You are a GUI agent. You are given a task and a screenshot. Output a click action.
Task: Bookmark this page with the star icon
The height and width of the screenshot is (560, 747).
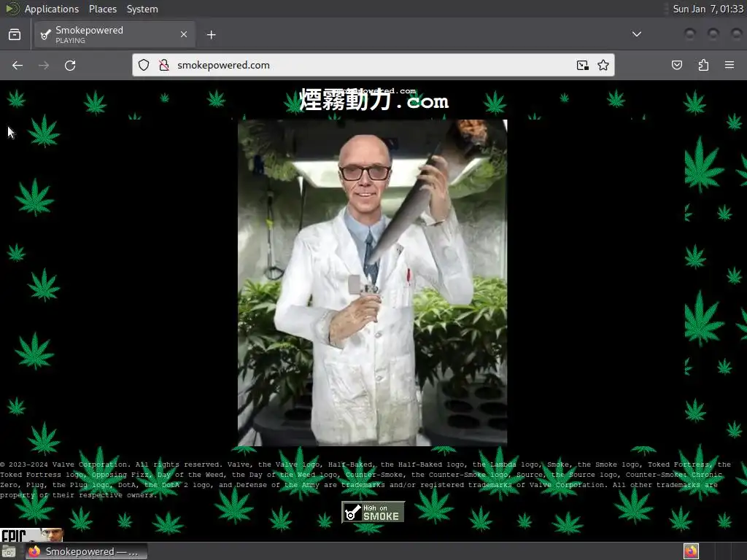click(x=603, y=65)
